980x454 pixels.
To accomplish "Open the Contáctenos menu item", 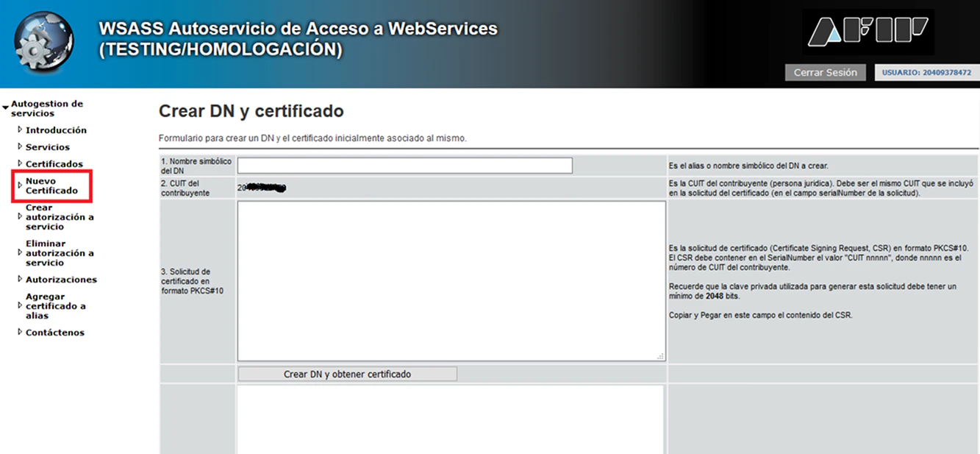I will tap(55, 333).
